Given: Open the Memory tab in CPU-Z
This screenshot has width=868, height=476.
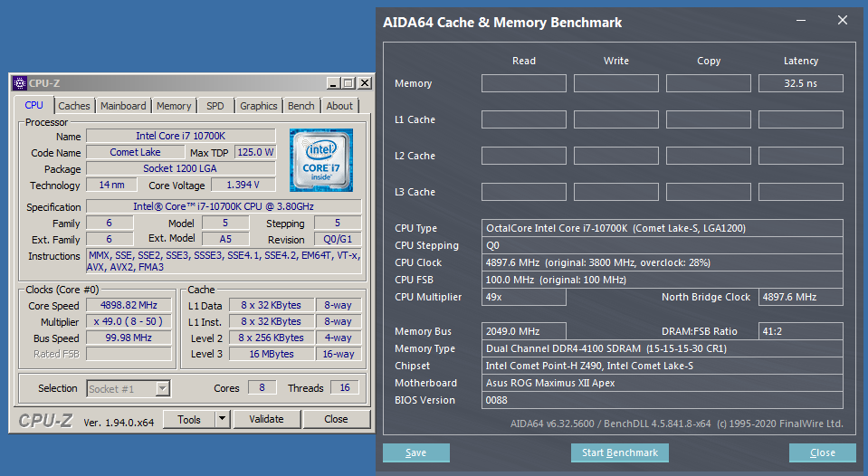Looking at the screenshot, I should click(x=174, y=106).
